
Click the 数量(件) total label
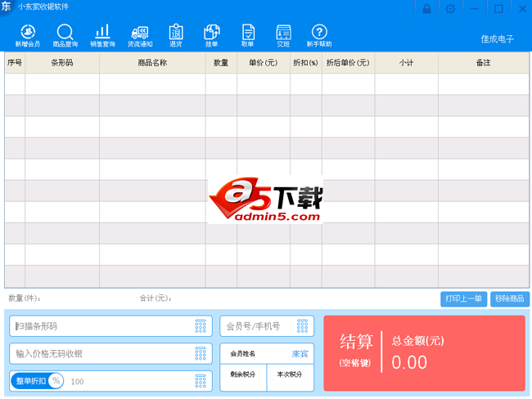coord(24,298)
